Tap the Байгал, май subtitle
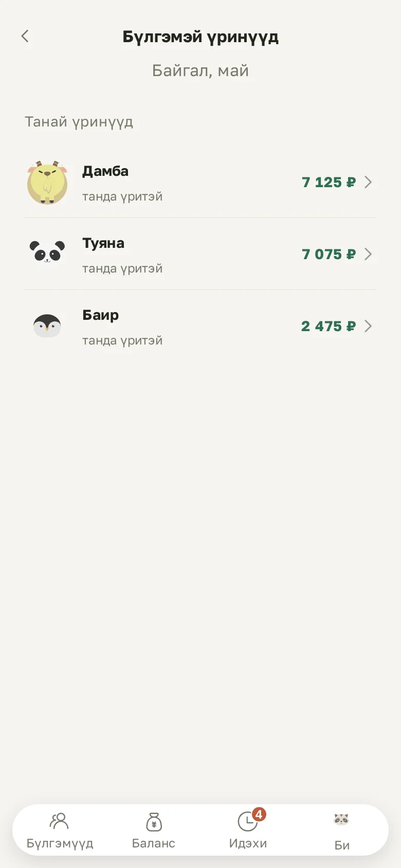 click(200, 70)
